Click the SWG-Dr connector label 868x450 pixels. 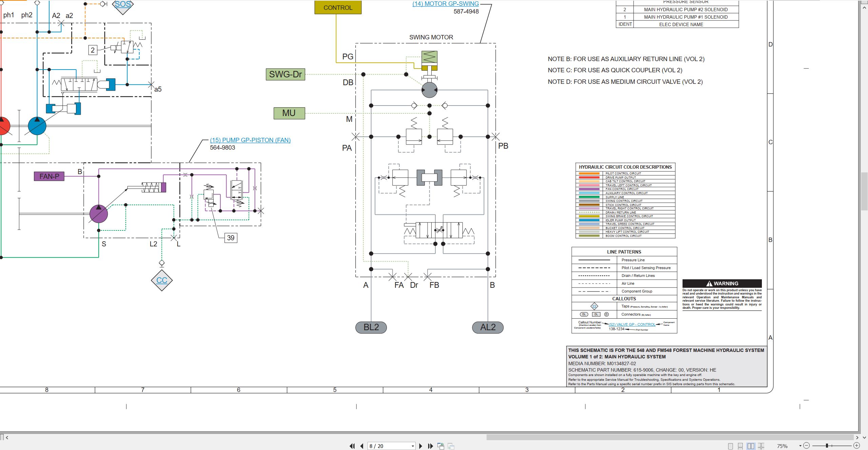click(285, 74)
